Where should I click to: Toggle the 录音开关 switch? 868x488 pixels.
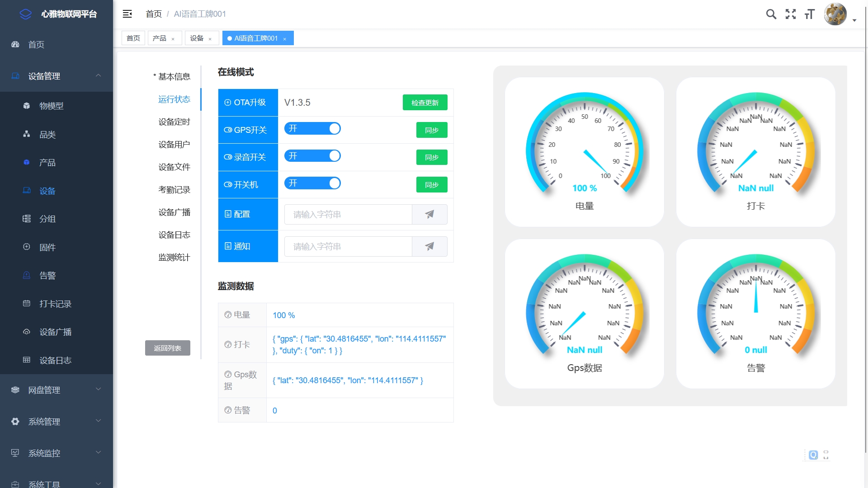coord(312,156)
